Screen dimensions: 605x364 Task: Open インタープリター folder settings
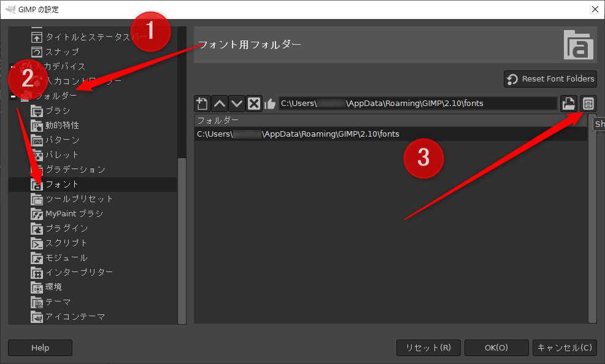tap(72, 273)
